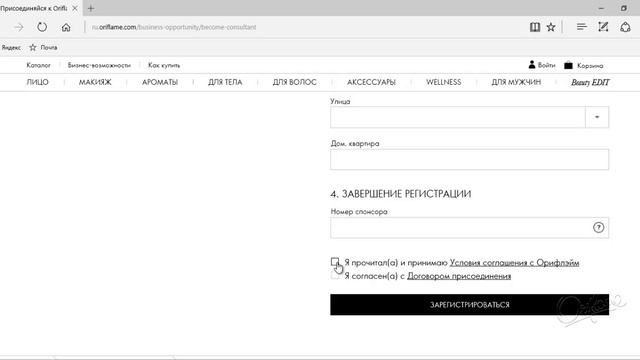Click the ЗАРЕГИСТРИРОВАТЬСЯ register button
This screenshot has height=360, width=640.
point(469,304)
